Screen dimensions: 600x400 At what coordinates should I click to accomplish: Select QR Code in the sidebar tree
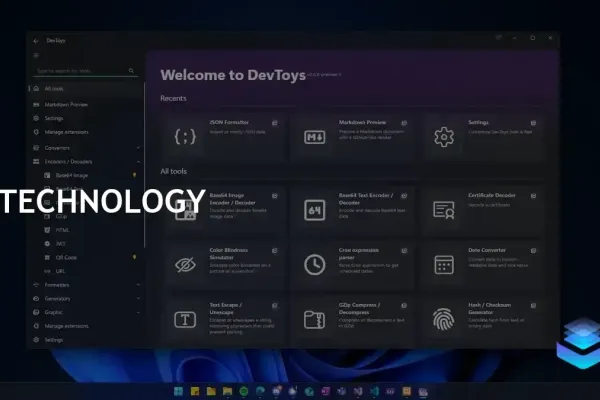tap(86, 258)
